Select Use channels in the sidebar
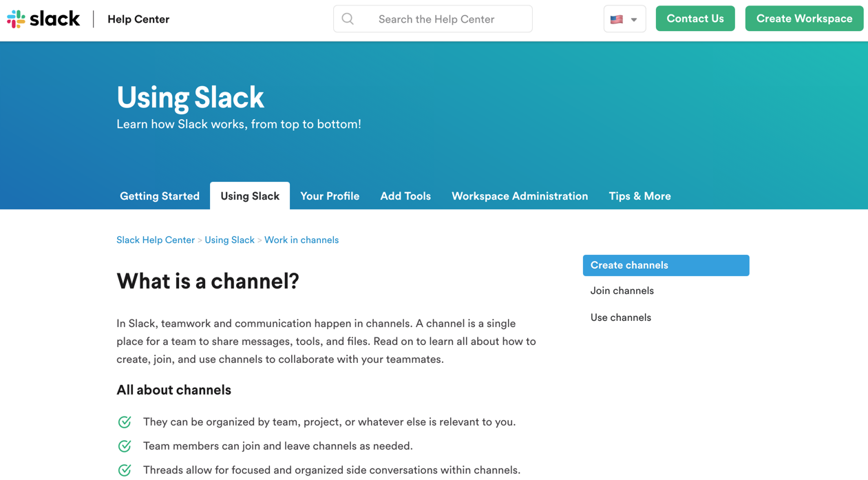This screenshot has height=480, width=868. [620, 317]
